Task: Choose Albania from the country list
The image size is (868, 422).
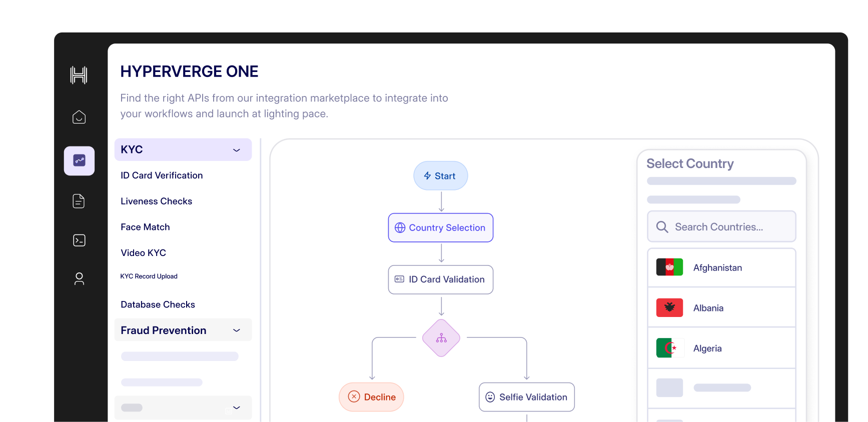Action: tap(721, 307)
